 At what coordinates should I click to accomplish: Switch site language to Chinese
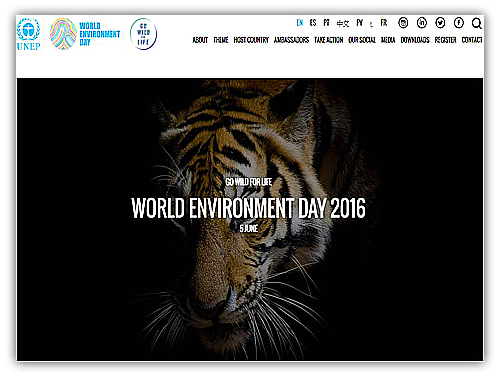click(x=343, y=23)
